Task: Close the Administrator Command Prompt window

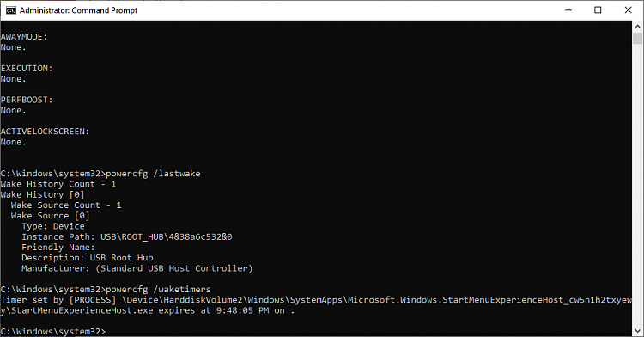Action: click(x=628, y=10)
